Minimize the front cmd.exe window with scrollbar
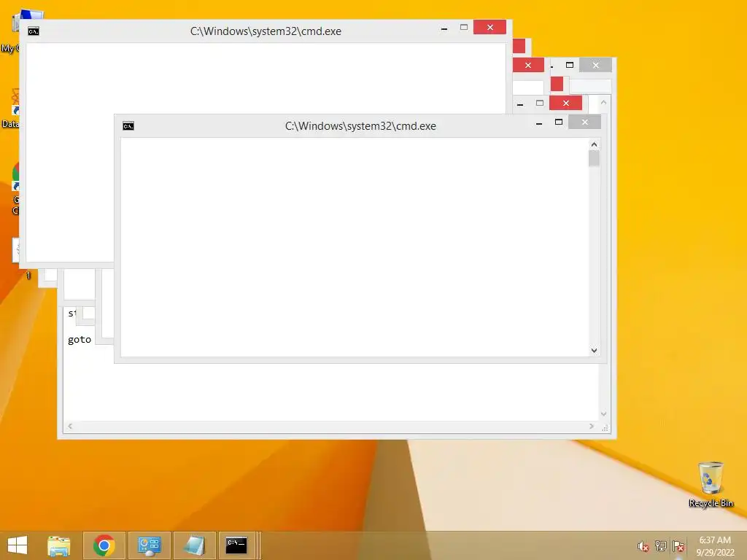This screenshot has width=747, height=560. pos(539,122)
